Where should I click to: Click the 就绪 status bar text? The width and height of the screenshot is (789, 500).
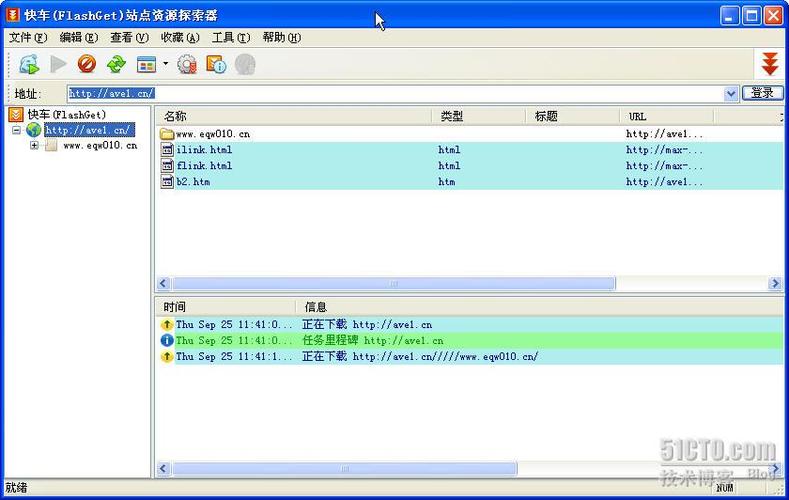pos(17,487)
